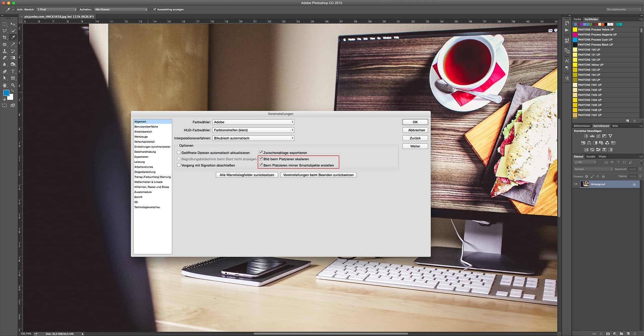Select the Horizontal Type tool
Viewport: 644px width, 336px height.
click(13, 71)
